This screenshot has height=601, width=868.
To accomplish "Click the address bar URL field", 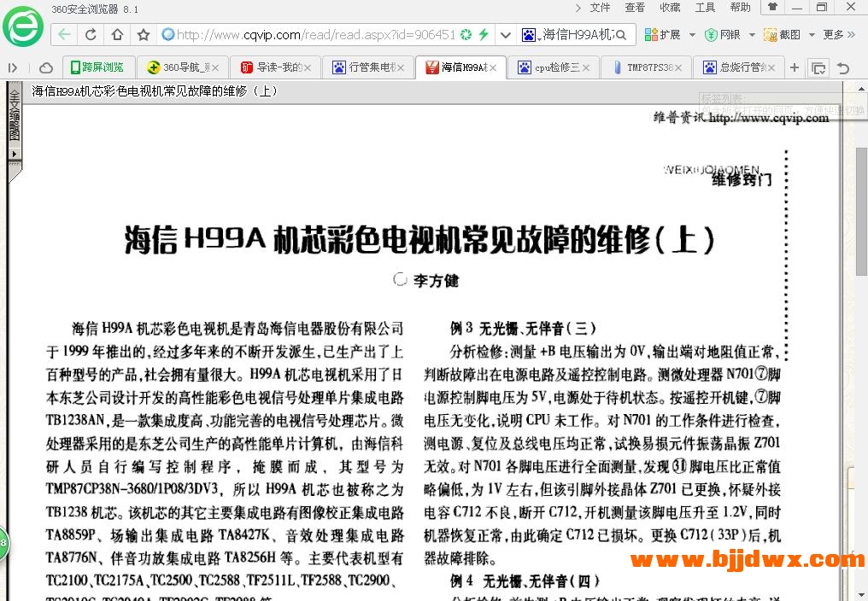I will coord(315,35).
